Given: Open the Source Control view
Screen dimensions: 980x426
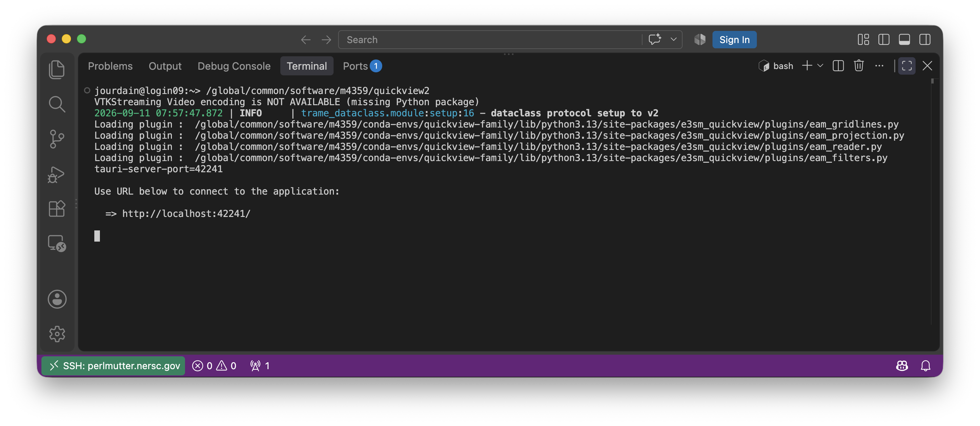Looking at the screenshot, I should (x=57, y=139).
